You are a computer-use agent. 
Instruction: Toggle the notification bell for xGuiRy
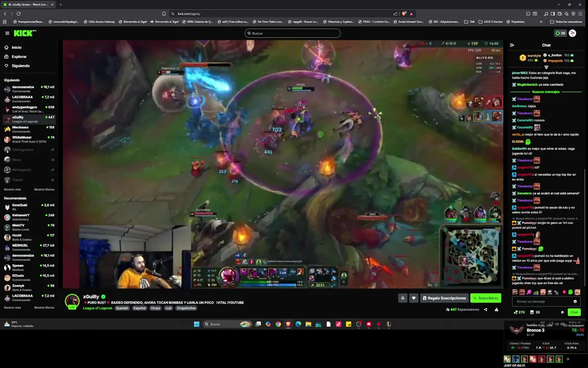tap(403, 298)
